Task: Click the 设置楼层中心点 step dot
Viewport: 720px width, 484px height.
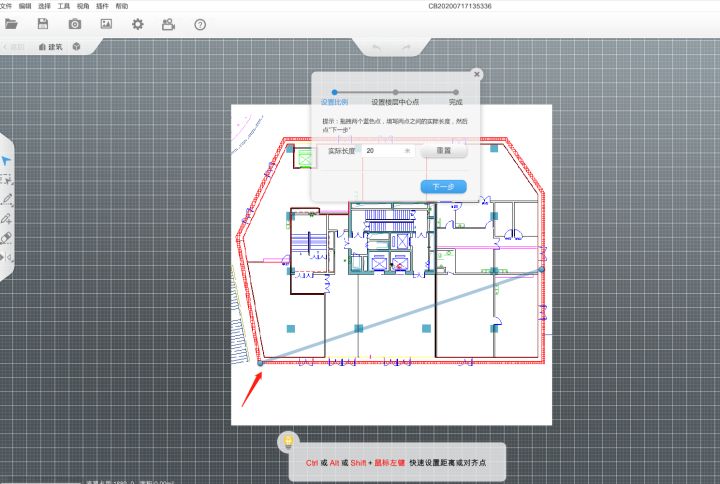Action: [x=395, y=92]
